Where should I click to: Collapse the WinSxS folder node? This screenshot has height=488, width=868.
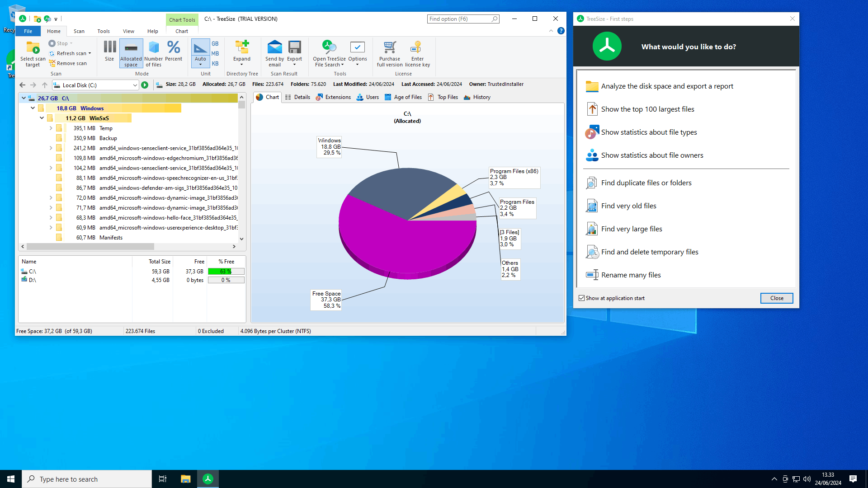click(42, 118)
